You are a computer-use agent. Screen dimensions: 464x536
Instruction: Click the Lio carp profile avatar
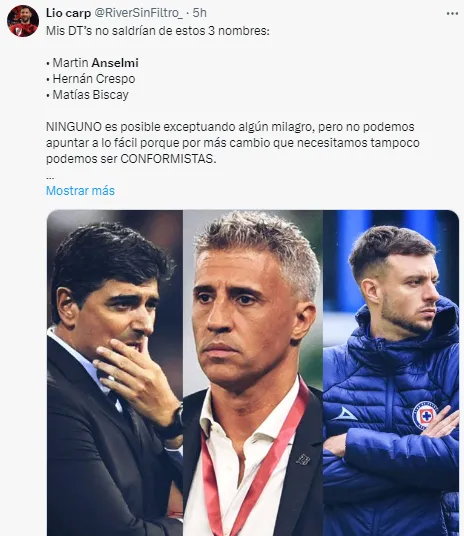pyautogui.click(x=23, y=21)
